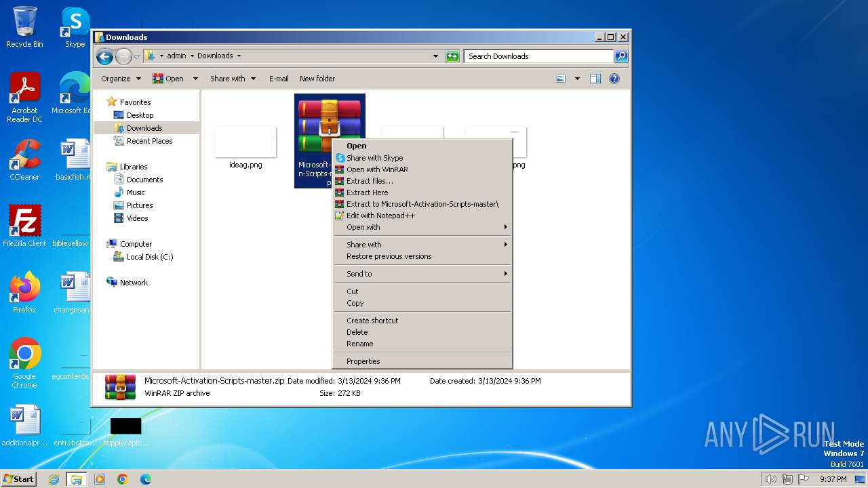Choose Open with WinRAR menu entry
This screenshot has width=868, height=488.
(x=422, y=169)
